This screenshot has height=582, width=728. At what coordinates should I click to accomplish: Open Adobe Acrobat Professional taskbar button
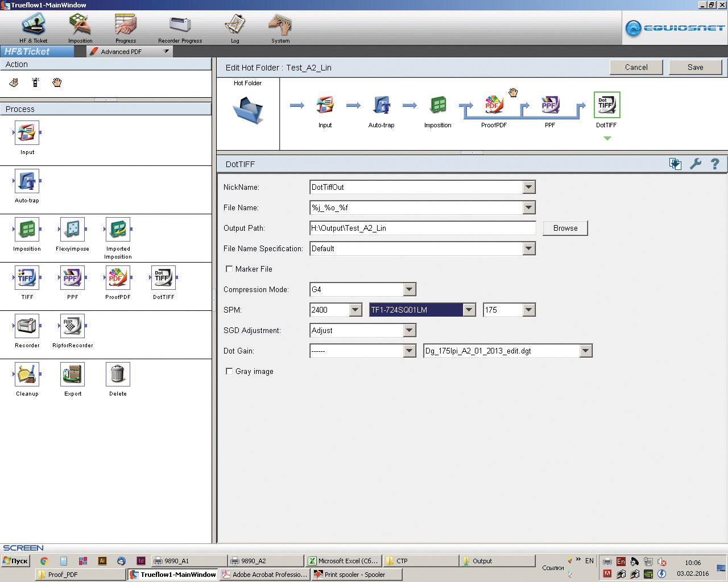pos(264,575)
